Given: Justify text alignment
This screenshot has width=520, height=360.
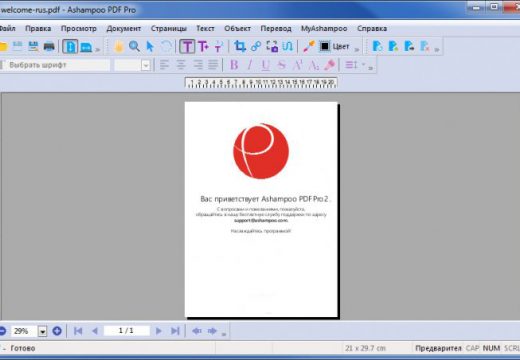Looking at the screenshot, I should [213, 65].
